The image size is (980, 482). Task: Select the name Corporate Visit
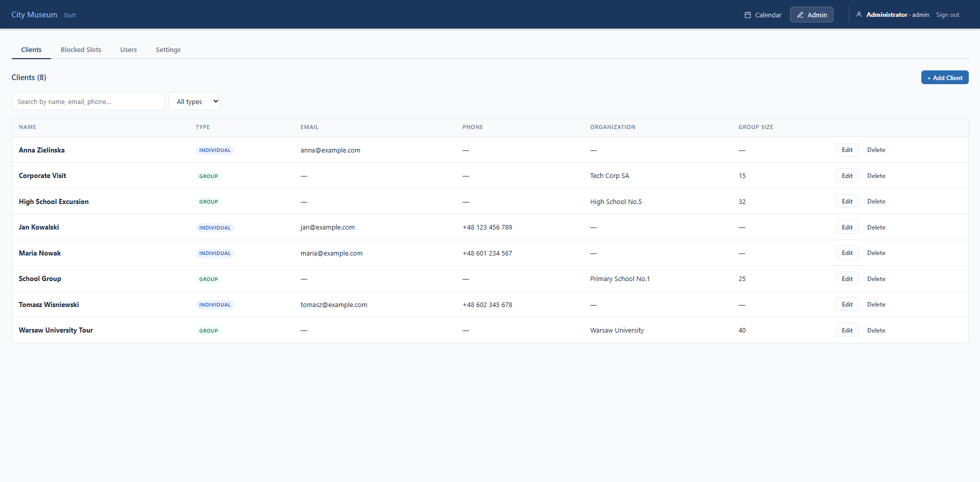pyautogui.click(x=42, y=175)
